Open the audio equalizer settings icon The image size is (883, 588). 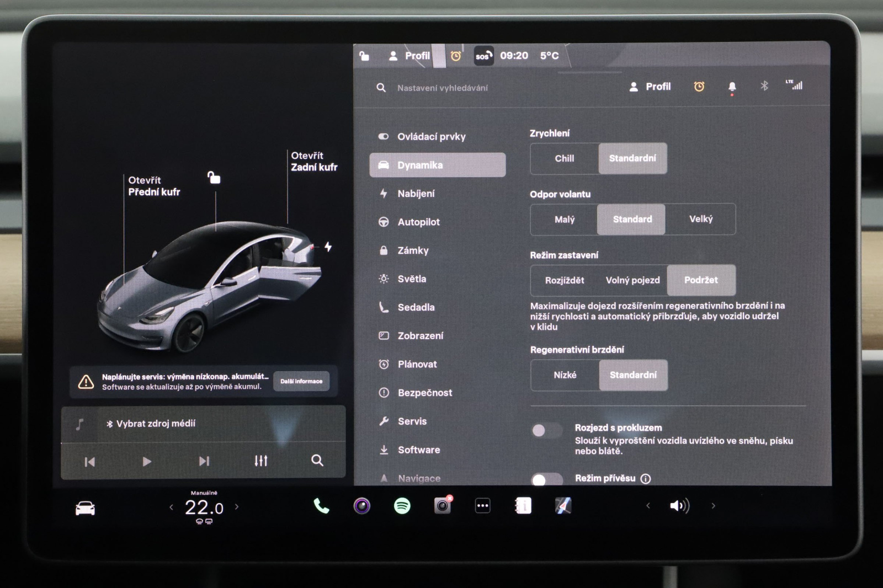click(x=261, y=461)
